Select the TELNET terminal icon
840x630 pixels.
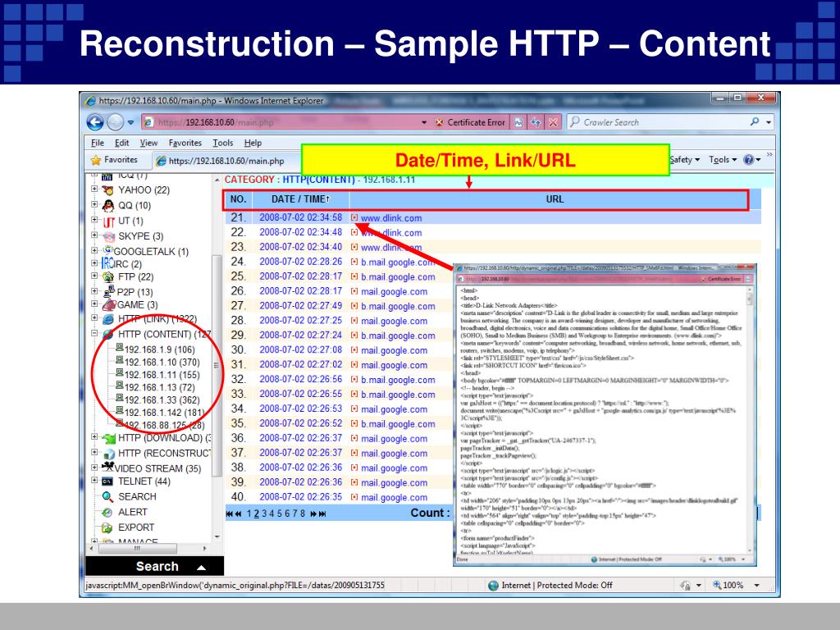(x=107, y=482)
